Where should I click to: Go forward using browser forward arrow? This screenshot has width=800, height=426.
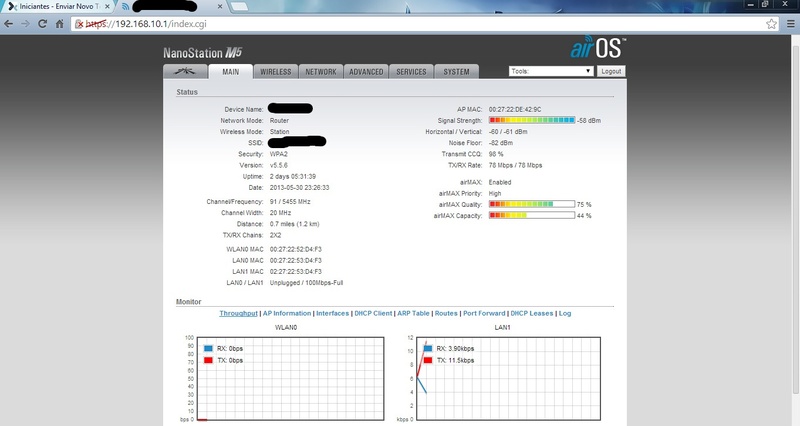click(26, 24)
